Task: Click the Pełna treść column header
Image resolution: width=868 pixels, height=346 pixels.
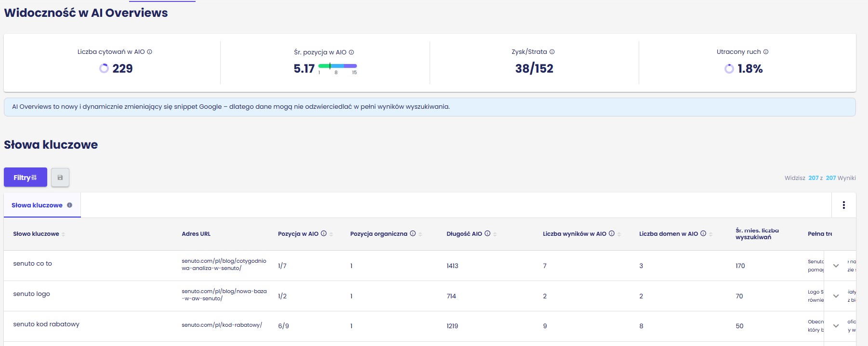Action: (x=820, y=234)
